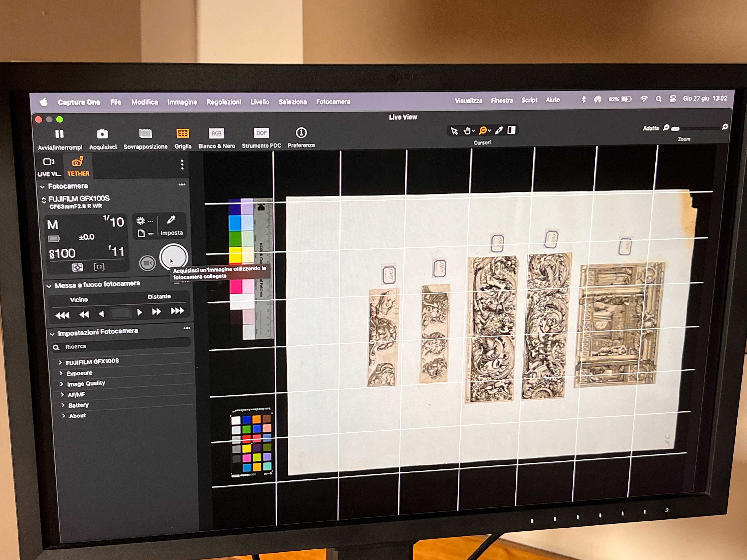Click the round shutter capture button
Viewport: 747px width, 560px height.
click(x=174, y=257)
